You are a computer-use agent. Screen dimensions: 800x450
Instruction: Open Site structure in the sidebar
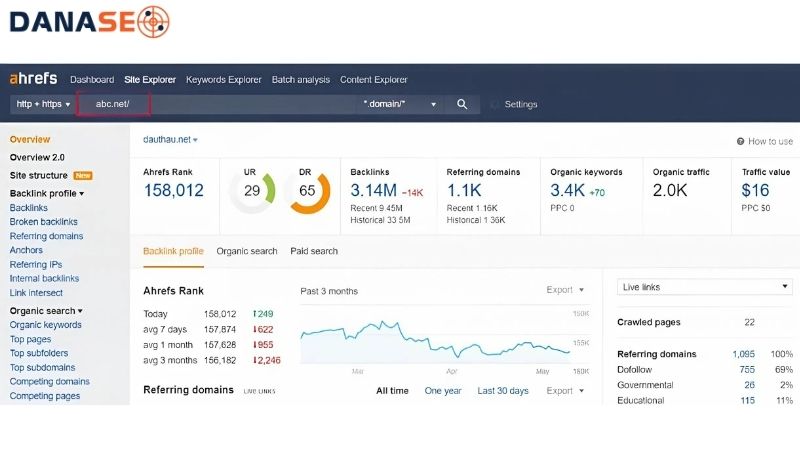click(x=39, y=175)
